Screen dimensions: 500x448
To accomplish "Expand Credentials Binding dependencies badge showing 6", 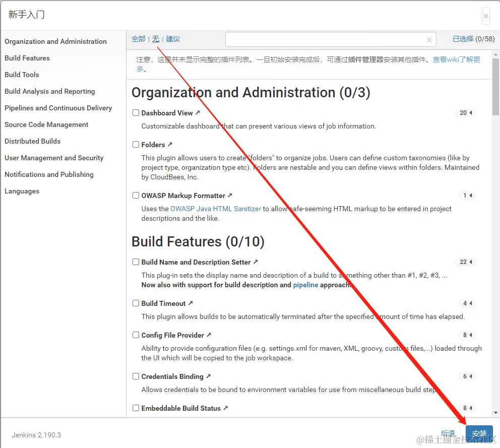I will pos(467,376).
